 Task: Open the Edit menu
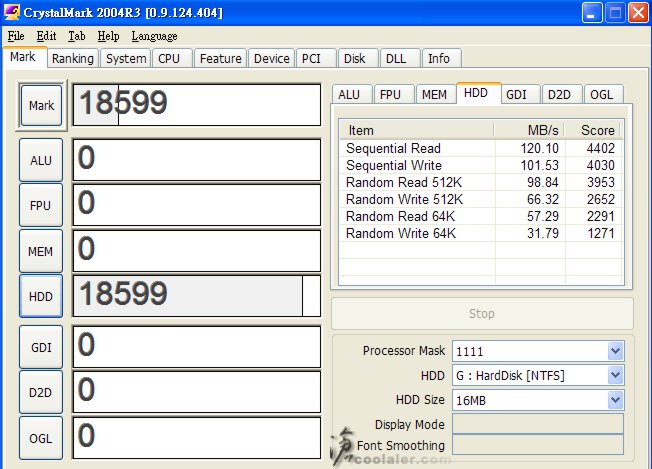46,36
